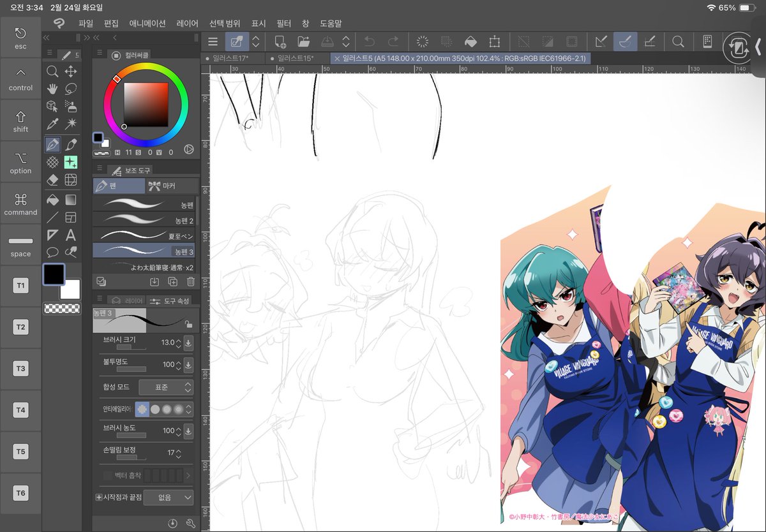766x532 pixels.
Task: Toggle the control modifier key
Action: [20, 79]
